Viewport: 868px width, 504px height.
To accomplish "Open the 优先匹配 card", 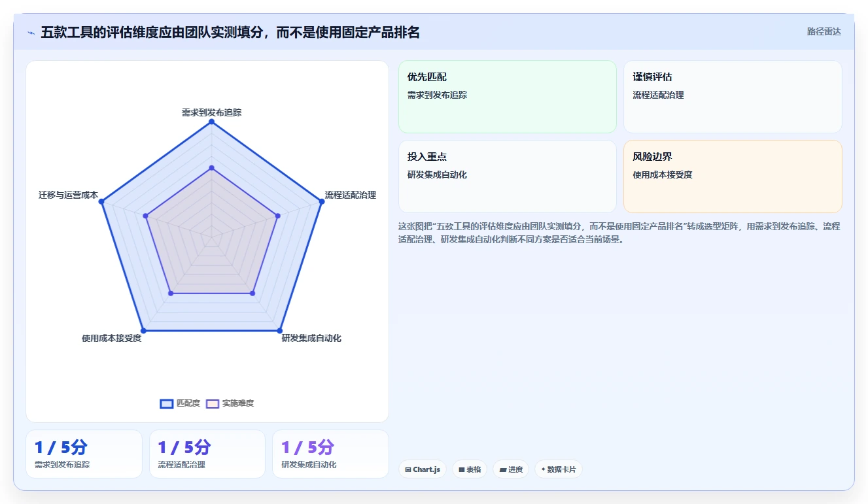I will click(508, 97).
